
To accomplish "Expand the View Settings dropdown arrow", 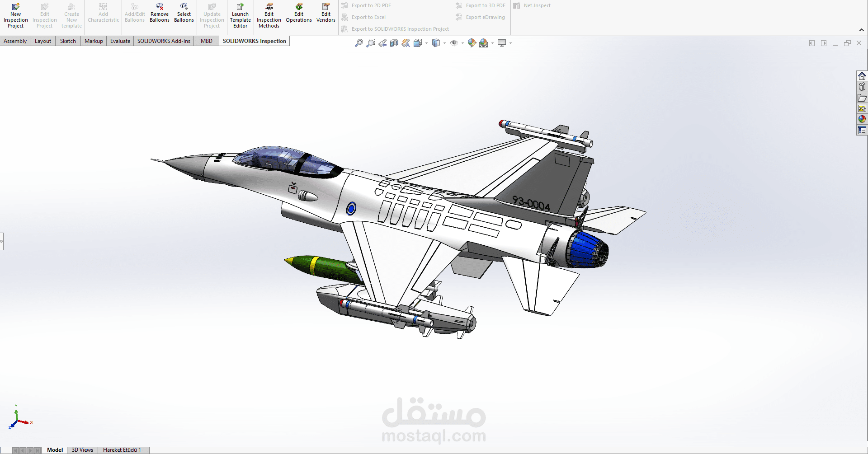I will (x=511, y=43).
